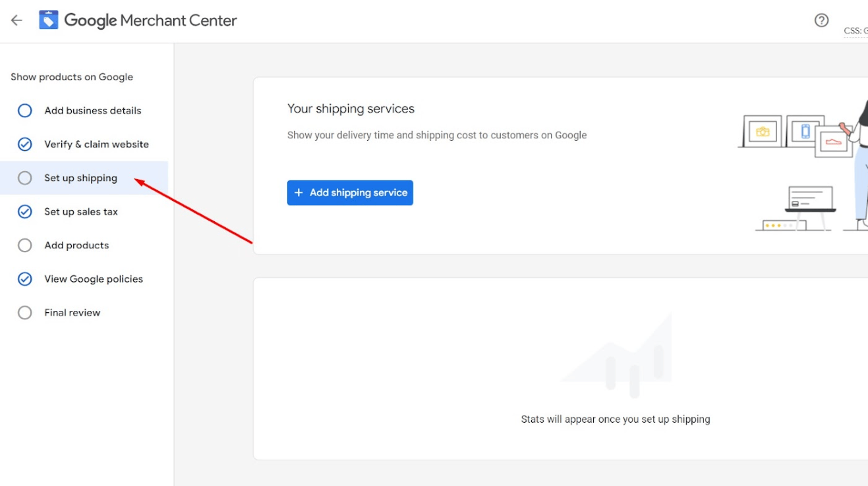
Task: Click the Add products status circle
Action: tap(24, 245)
